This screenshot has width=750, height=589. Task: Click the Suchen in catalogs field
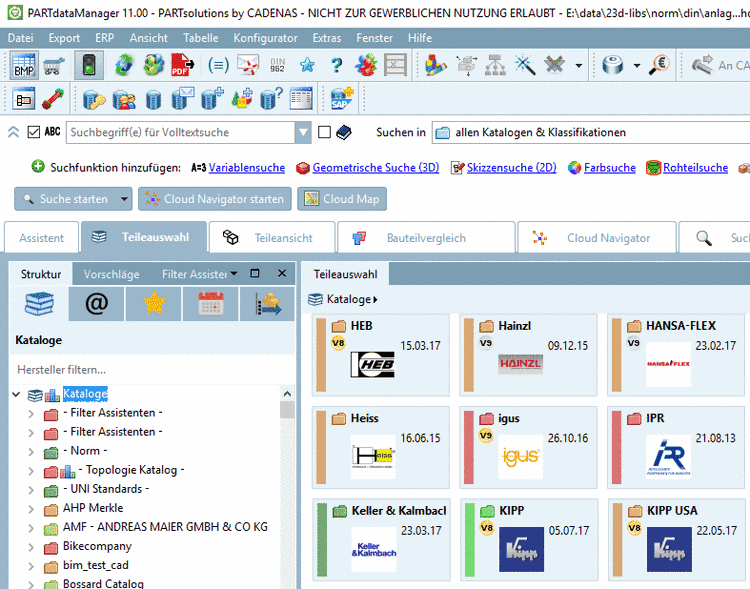591,133
